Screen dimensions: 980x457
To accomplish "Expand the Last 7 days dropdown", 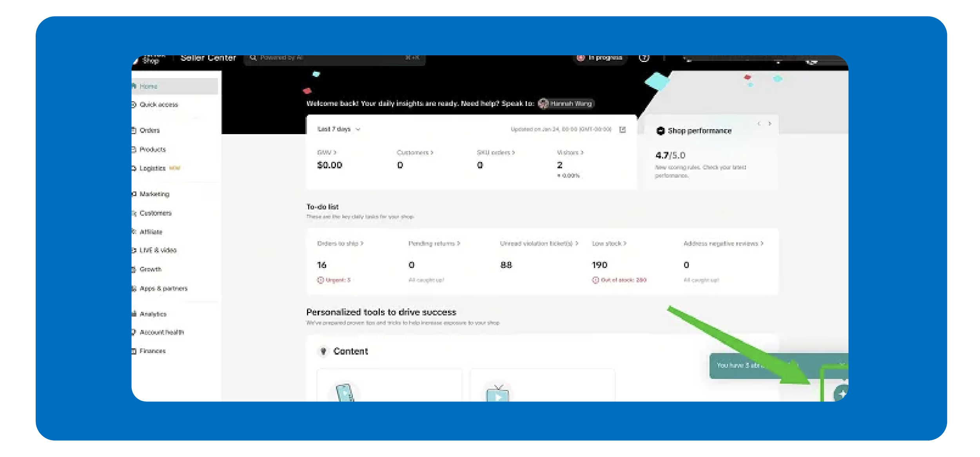I will pos(339,129).
